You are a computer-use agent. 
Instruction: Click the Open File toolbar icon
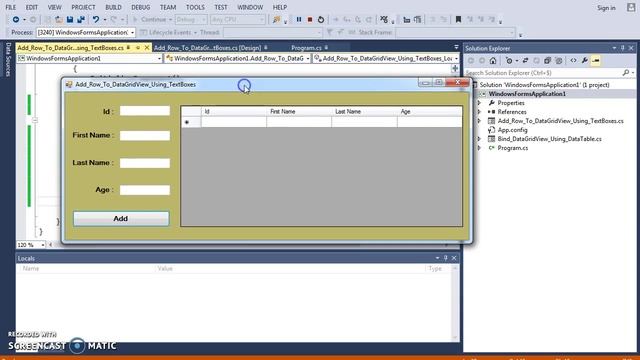pyautogui.click(x=59, y=20)
